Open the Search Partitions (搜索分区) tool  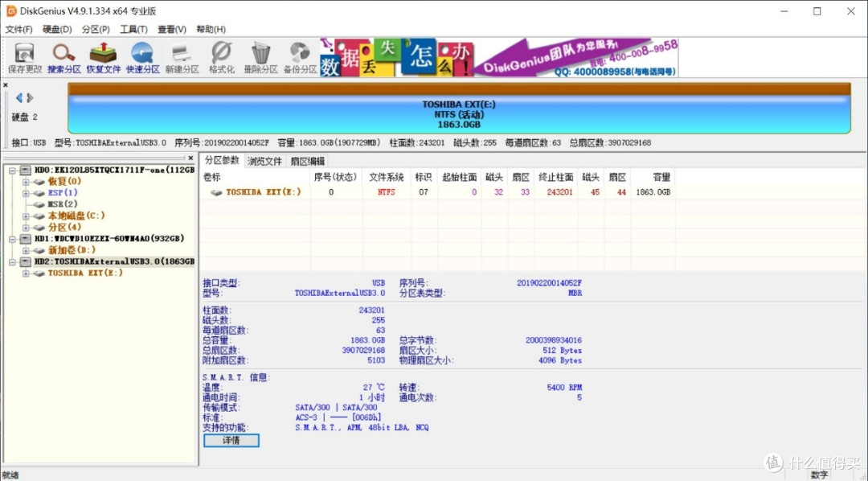pyautogui.click(x=64, y=58)
